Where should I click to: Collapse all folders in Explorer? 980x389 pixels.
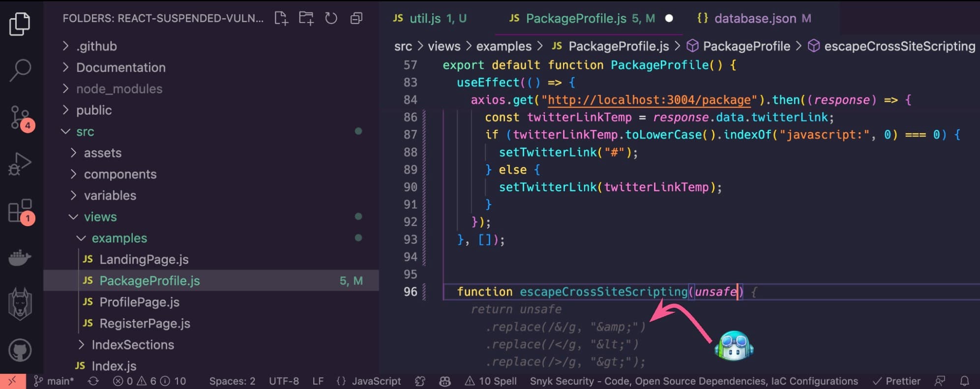coord(356,19)
